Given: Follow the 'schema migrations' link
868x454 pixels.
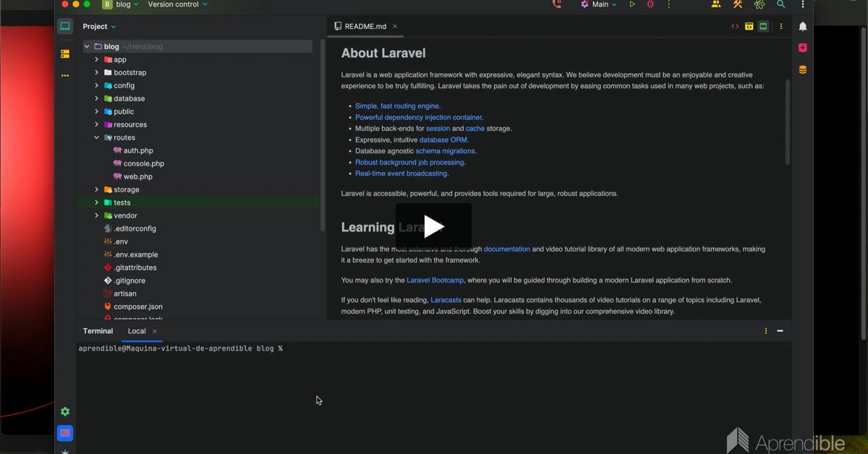Looking at the screenshot, I should click(445, 151).
